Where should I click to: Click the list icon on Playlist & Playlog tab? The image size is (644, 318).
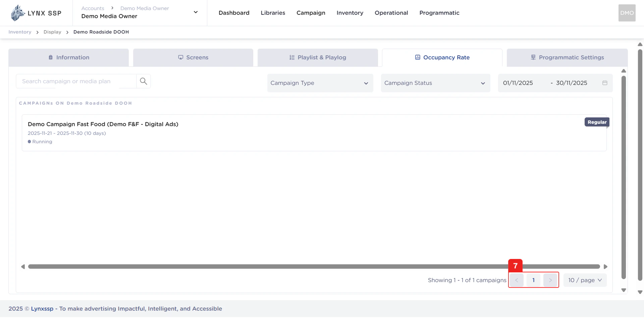coord(291,57)
